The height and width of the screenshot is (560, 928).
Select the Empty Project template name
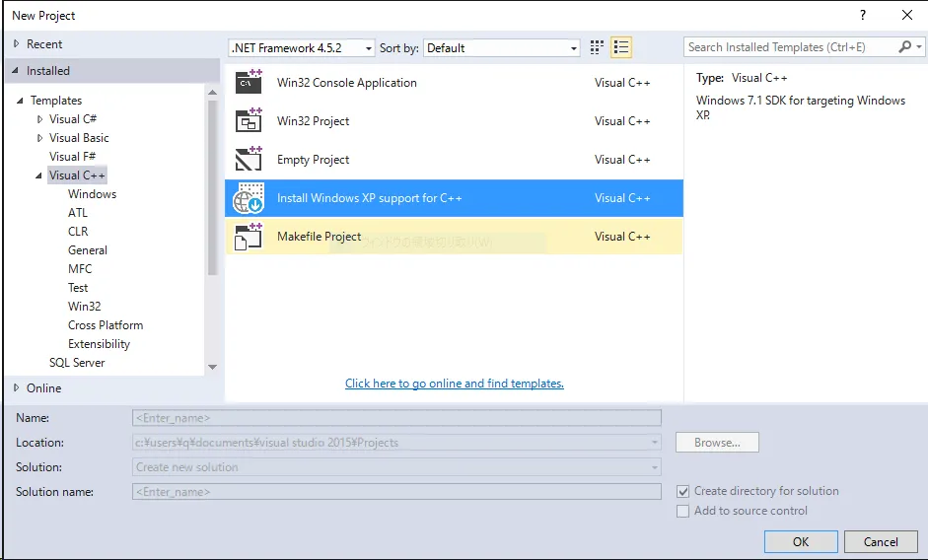pyautogui.click(x=313, y=160)
